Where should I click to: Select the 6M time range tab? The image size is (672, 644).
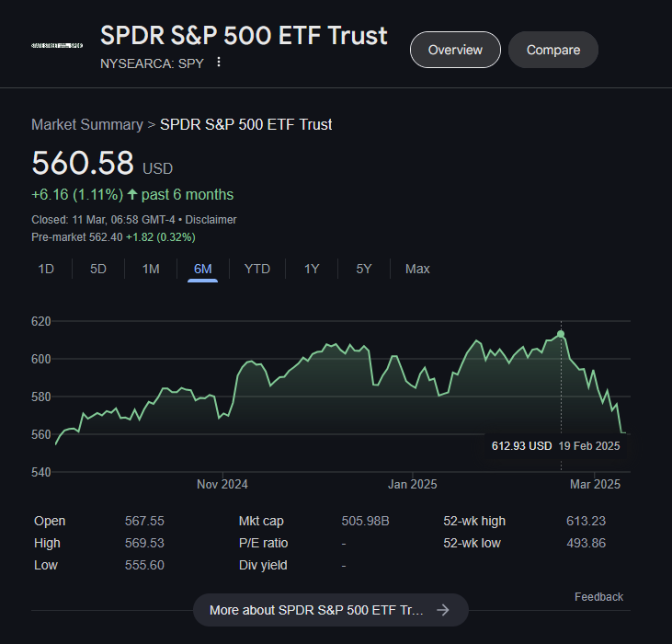coord(203,269)
